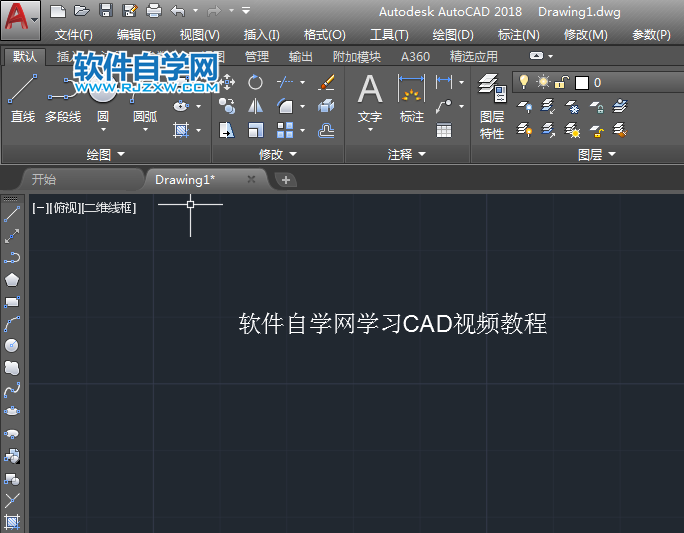Pick the revision cloud tool on the left toolbar
This screenshot has height=533, width=684.
pos(12,368)
